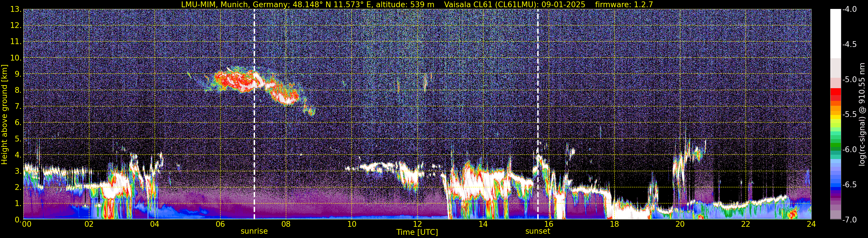
Task: Click the '2.' height tick label
Action: tap(18, 187)
